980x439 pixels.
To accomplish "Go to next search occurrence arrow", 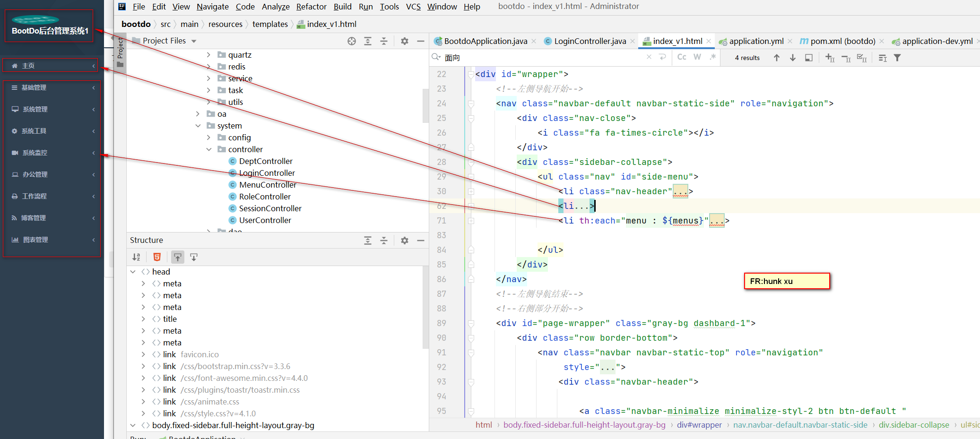I will pyautogui.click(x=793, y=58).
